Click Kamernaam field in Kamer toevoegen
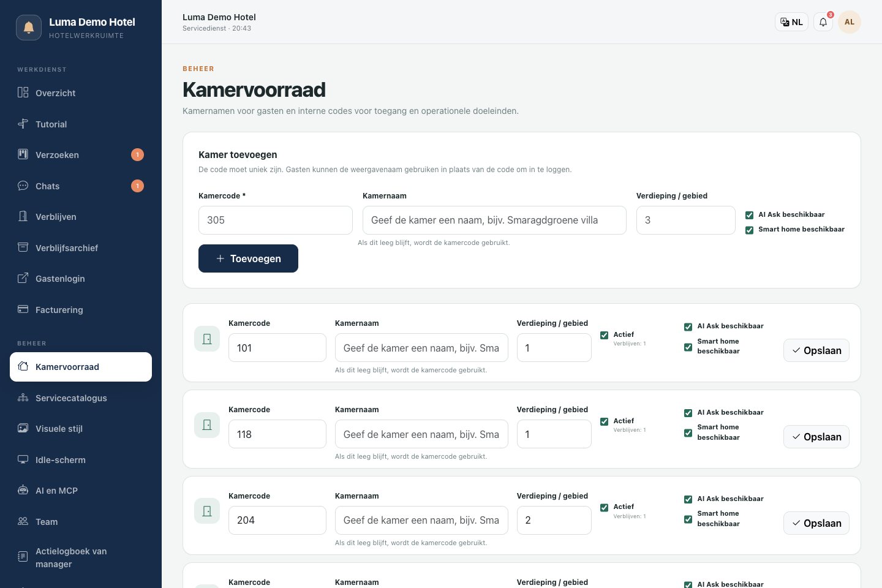 (x=494, y=220)
